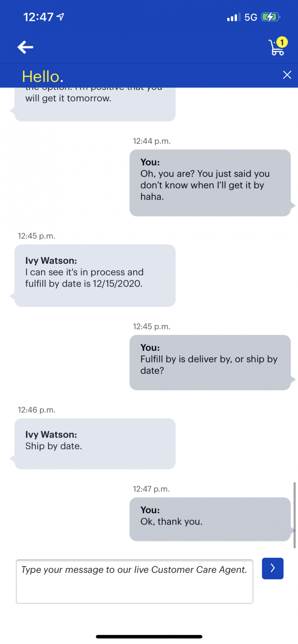Send message with the blue arrow button
298x644 pixels.
273,568
